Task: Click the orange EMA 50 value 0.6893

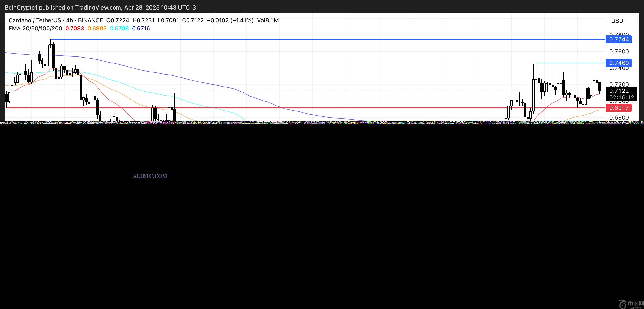Action: click(x=97, y=29)
